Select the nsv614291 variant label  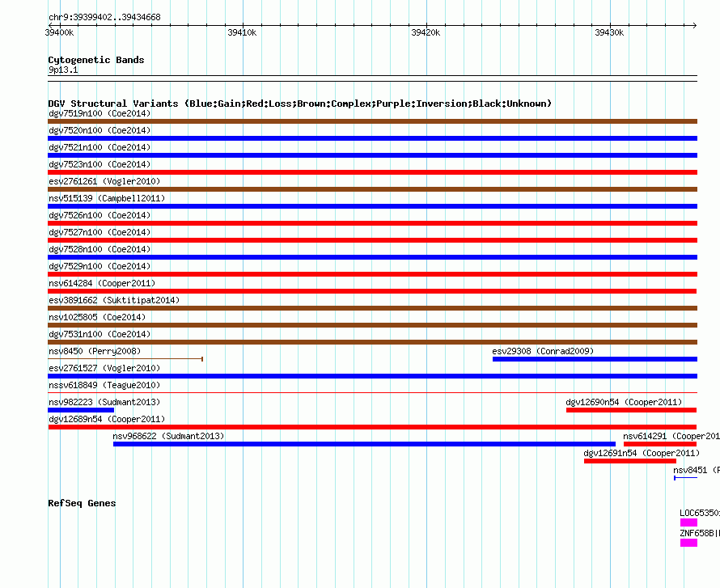(x=671, y=436)
